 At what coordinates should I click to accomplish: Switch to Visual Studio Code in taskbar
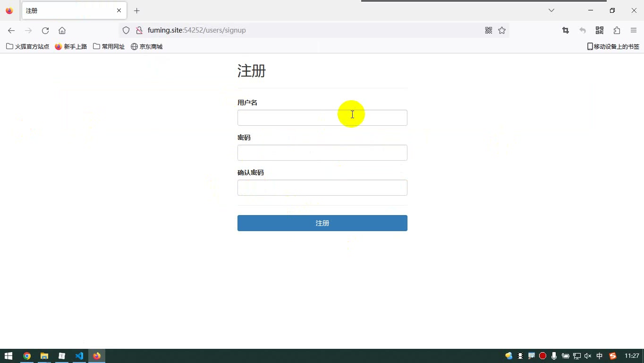tap(79, 356)
